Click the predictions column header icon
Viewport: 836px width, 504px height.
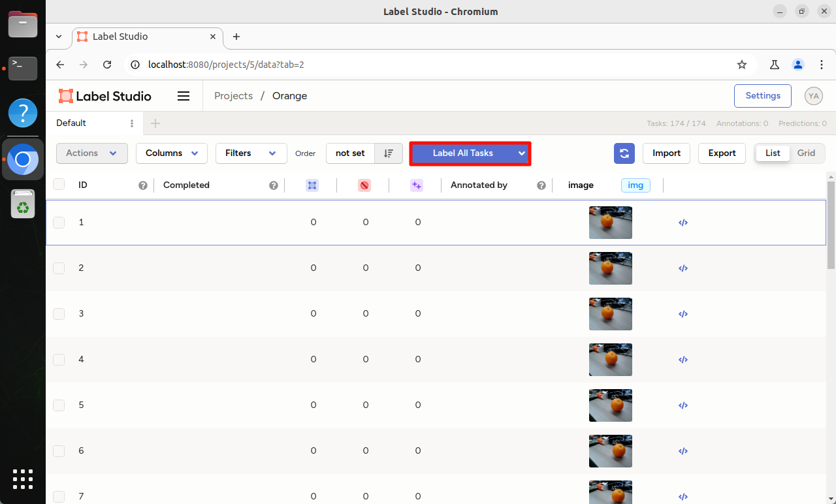(x=417, y=185)
